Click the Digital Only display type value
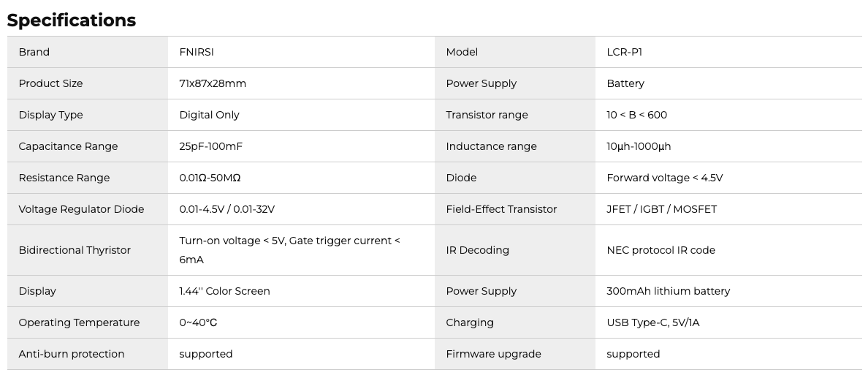 pos(209,115)
